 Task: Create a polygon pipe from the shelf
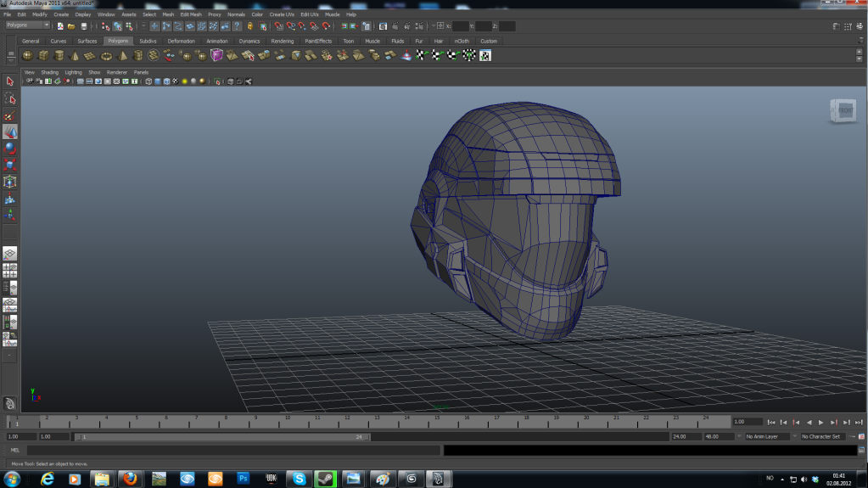pyautogui.click(x=137, y=55)
